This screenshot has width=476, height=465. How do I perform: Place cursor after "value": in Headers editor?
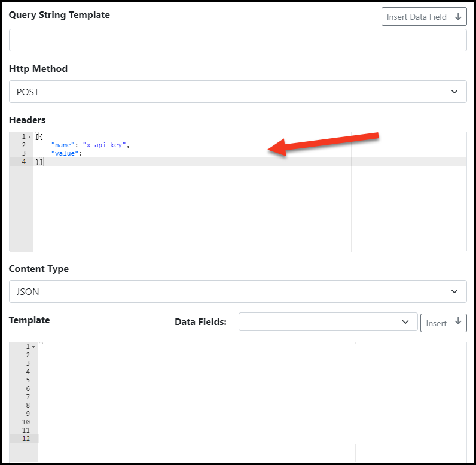pos(83,153)
